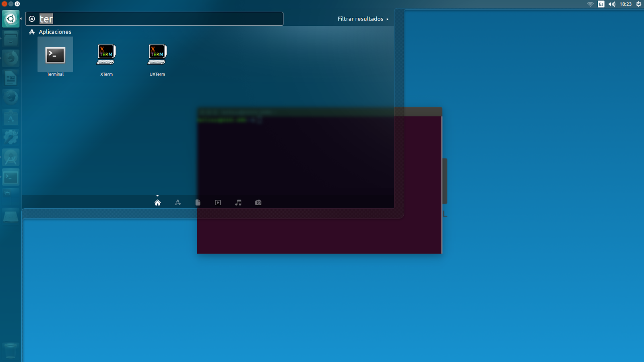644x362 pixels.
Task: Open the session gear menu
Action: pos(638,4)
